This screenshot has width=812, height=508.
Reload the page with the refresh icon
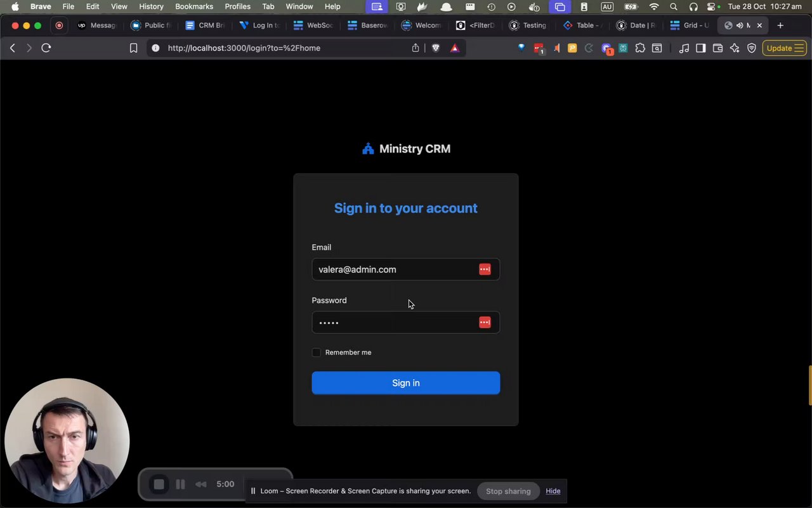(x=46, y=48)
